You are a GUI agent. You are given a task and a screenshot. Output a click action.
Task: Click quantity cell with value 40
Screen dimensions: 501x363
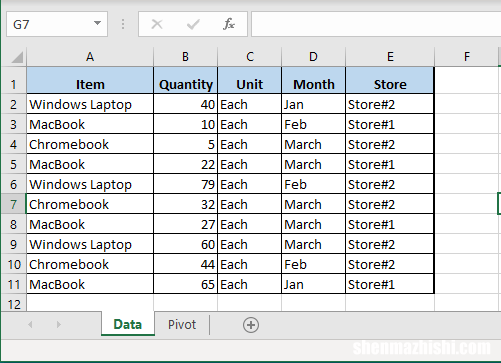[x=185, y=104]
